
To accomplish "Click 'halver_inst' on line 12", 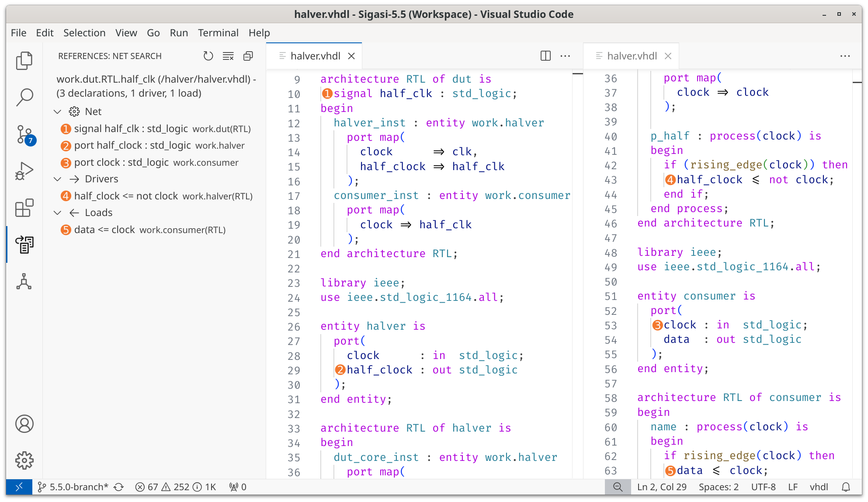I will 369,123.
